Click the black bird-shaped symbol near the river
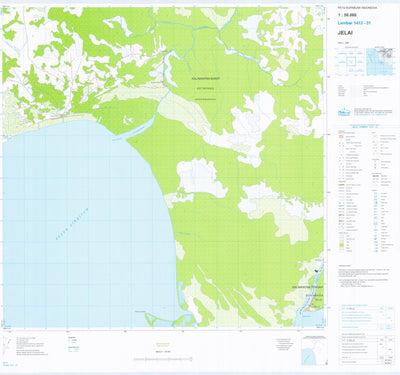The height and width of the screenshot is (375, 400). [x=316, y=271]
